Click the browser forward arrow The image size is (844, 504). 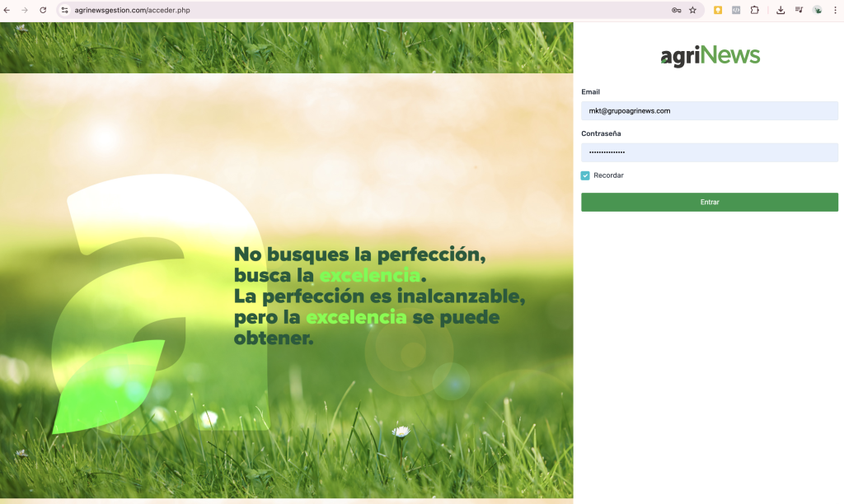[25, 10]
